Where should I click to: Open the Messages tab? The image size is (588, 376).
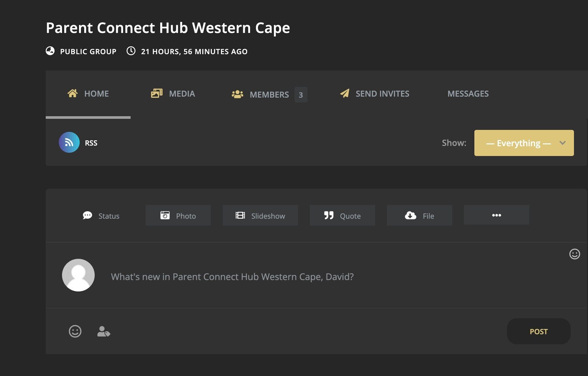click(468, 94)
